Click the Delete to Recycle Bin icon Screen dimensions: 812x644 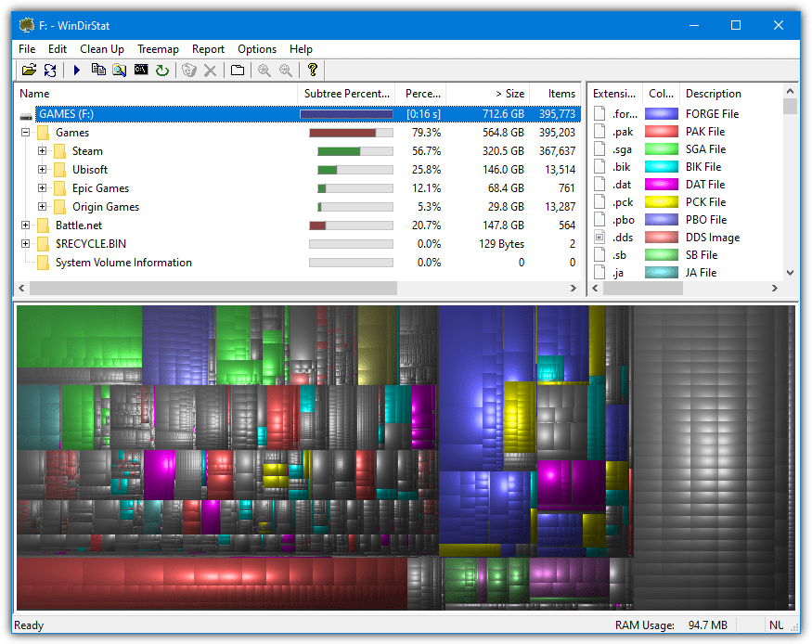tap(189, 70)
